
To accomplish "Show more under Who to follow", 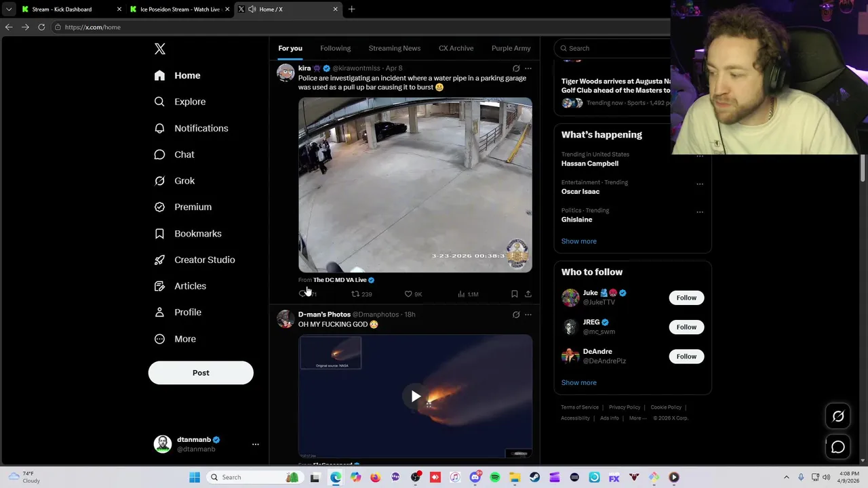I will pyautogui.click(x=579, y=383).
